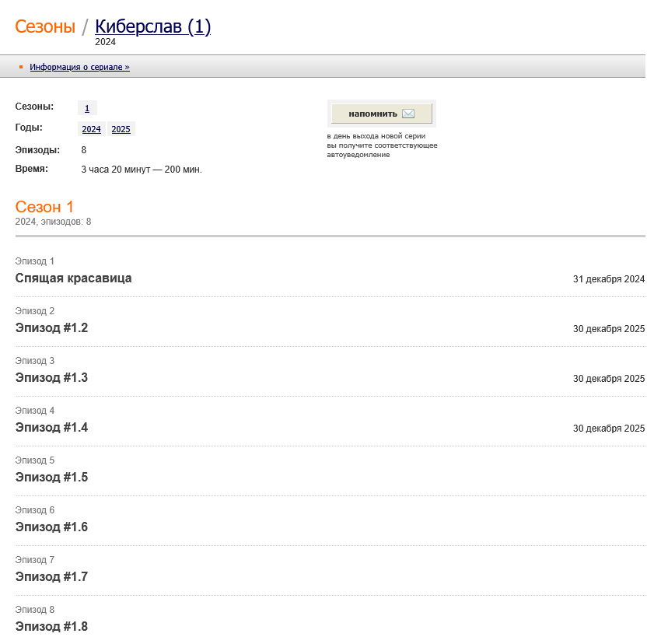
Task: Click episode title Эпизод #1.4
Action: (x=51, y=428)
